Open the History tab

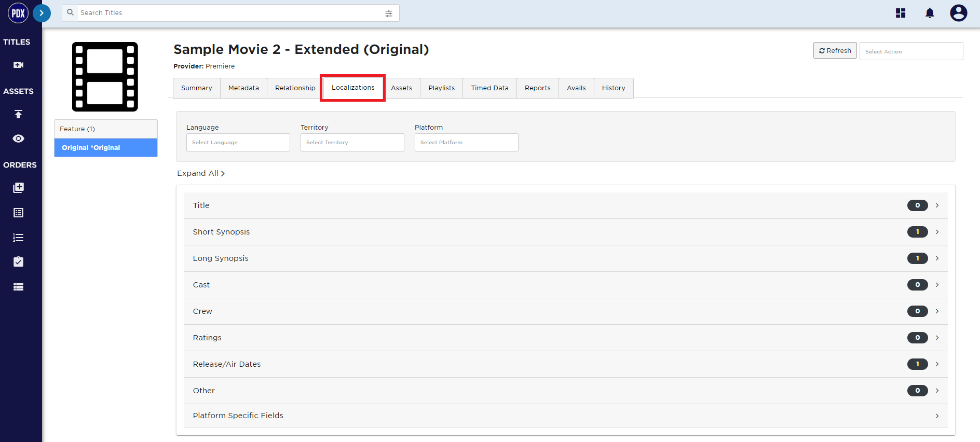(x=614, y=88)
